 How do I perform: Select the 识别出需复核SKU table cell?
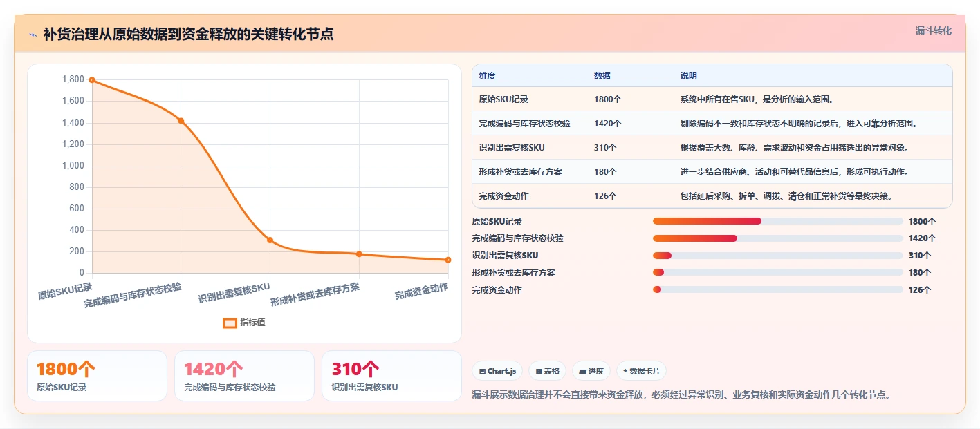(x=529, y=148)
